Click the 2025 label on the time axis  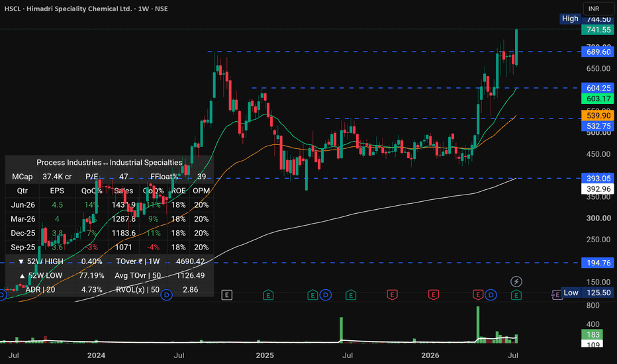(x=265, y=355)
